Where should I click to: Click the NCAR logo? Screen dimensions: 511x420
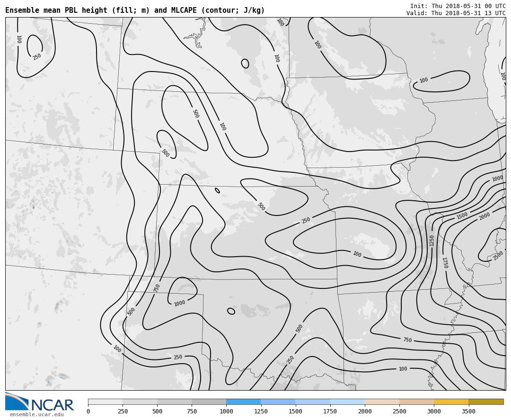point(40,402)
